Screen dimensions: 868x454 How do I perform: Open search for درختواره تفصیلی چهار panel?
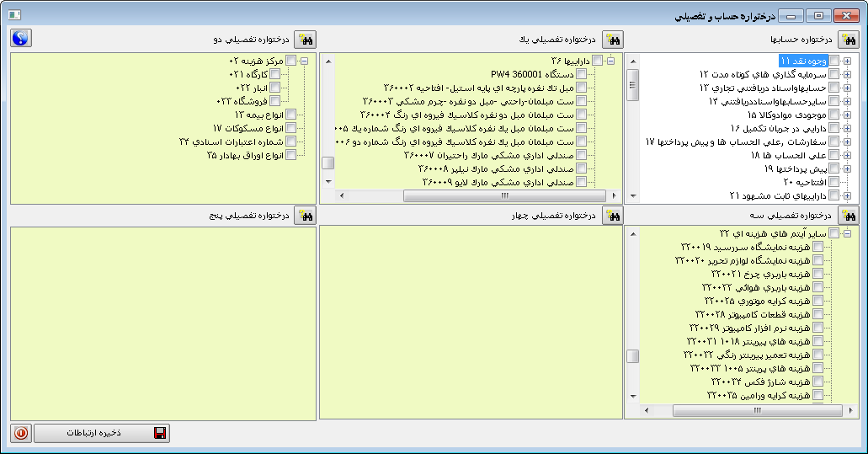pyautogui.click(x=612, y=216)
